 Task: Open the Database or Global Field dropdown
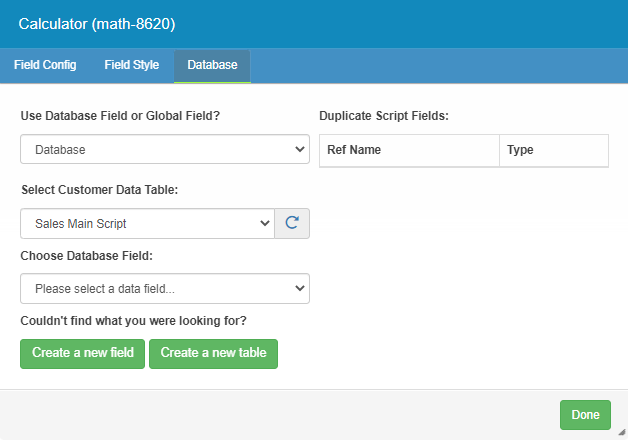[165, 149]
